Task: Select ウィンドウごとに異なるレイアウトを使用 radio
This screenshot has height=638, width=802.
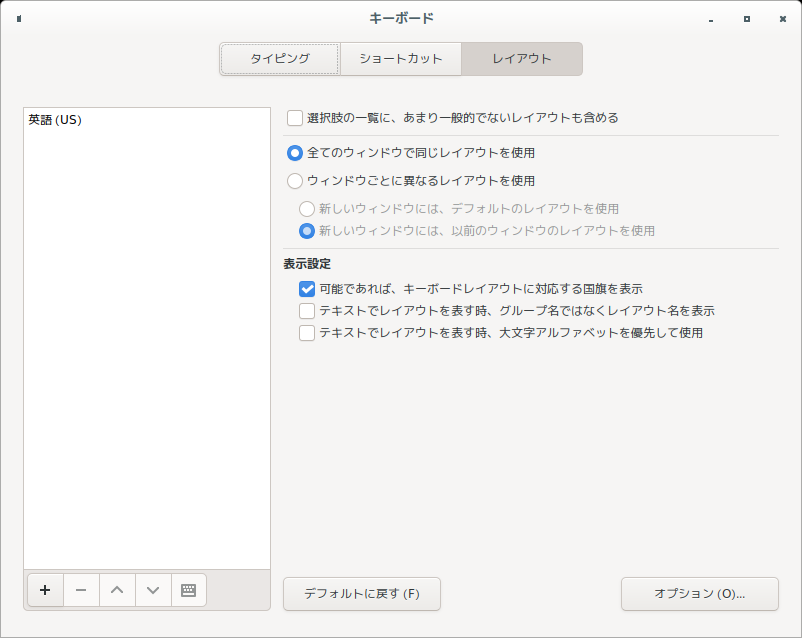Action: 295,181
